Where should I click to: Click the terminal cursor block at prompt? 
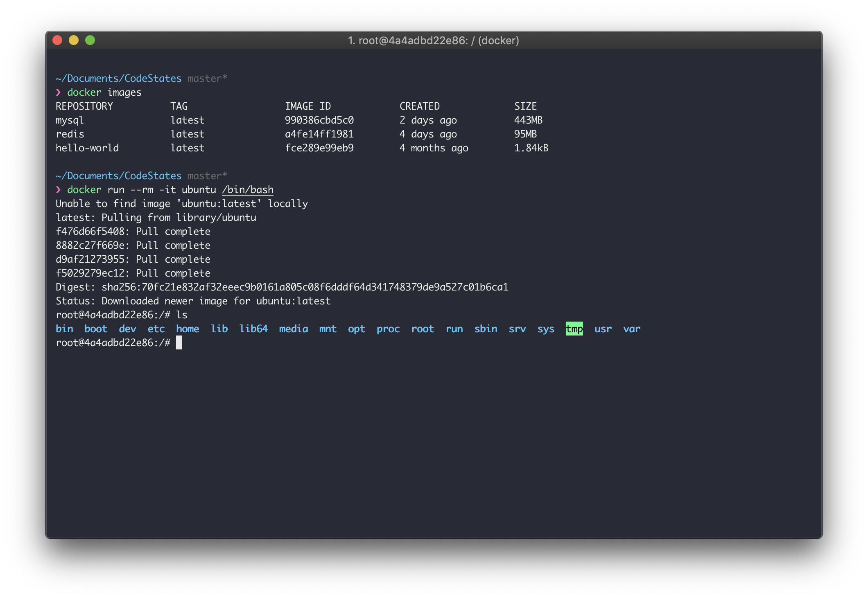click(x=179, y=343)
